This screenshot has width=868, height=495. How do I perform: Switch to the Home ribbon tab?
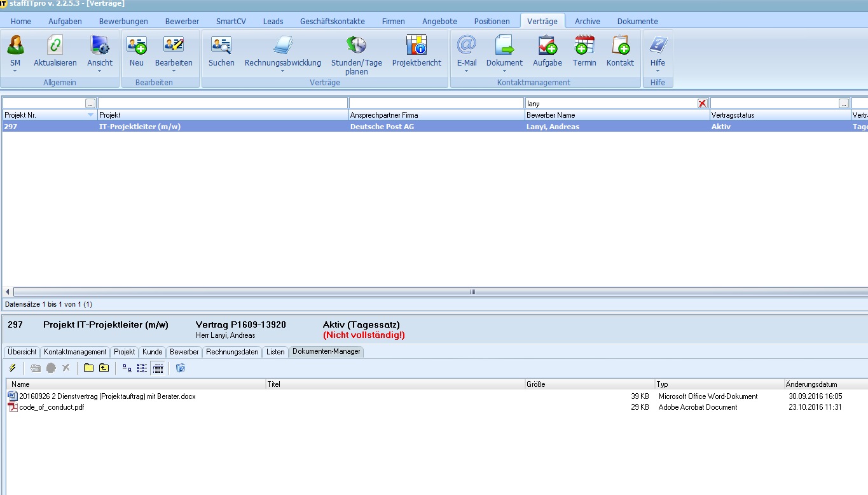point(21,21)
